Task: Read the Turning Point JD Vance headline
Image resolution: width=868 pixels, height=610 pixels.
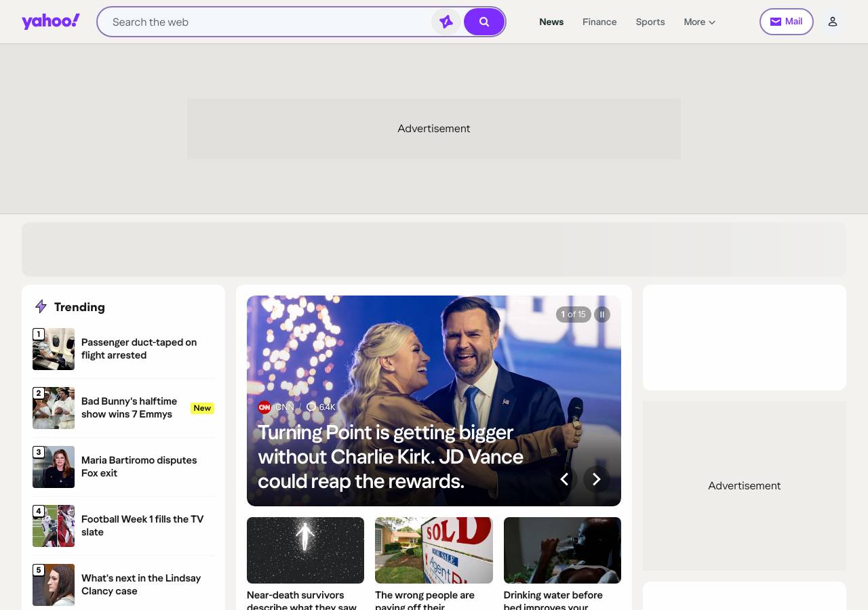Action: coord(391,457)
